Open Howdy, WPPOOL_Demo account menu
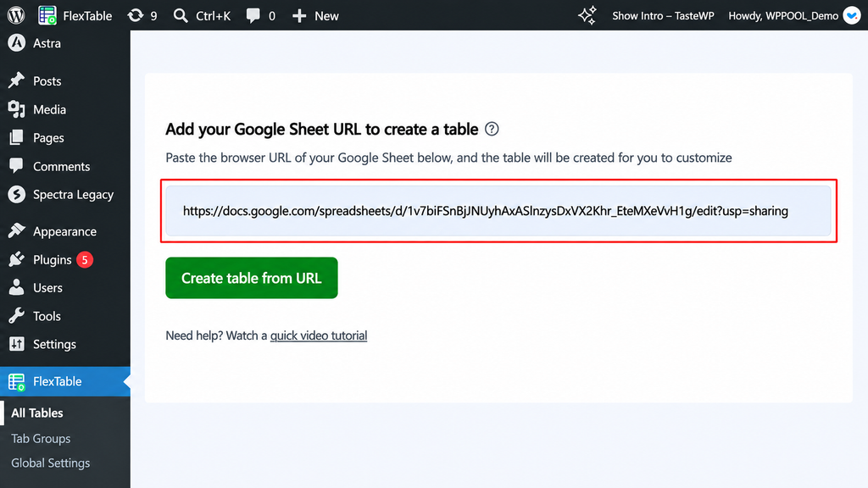 [783, 15]
